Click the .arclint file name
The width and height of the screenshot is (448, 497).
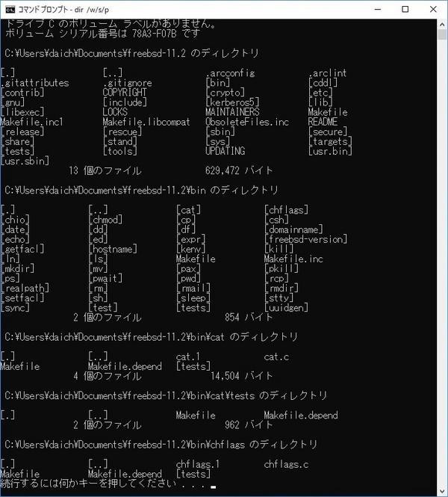(x=327, y=73)
